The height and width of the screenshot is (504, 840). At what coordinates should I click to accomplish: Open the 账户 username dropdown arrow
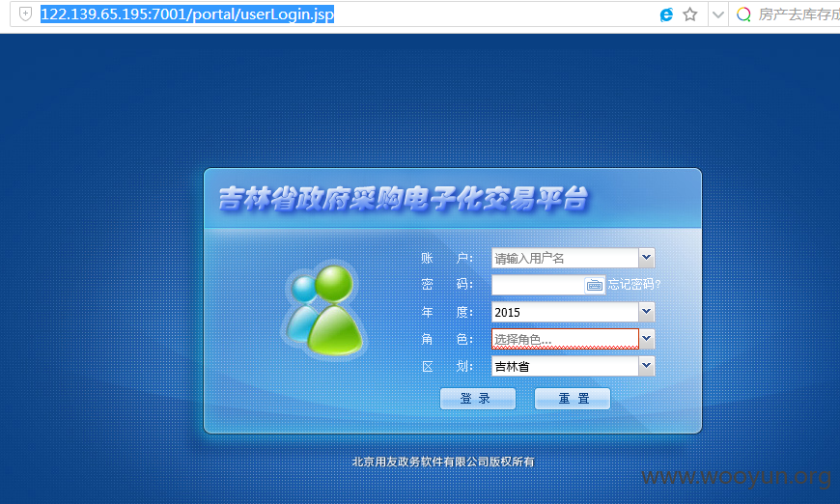coord(647,258)
